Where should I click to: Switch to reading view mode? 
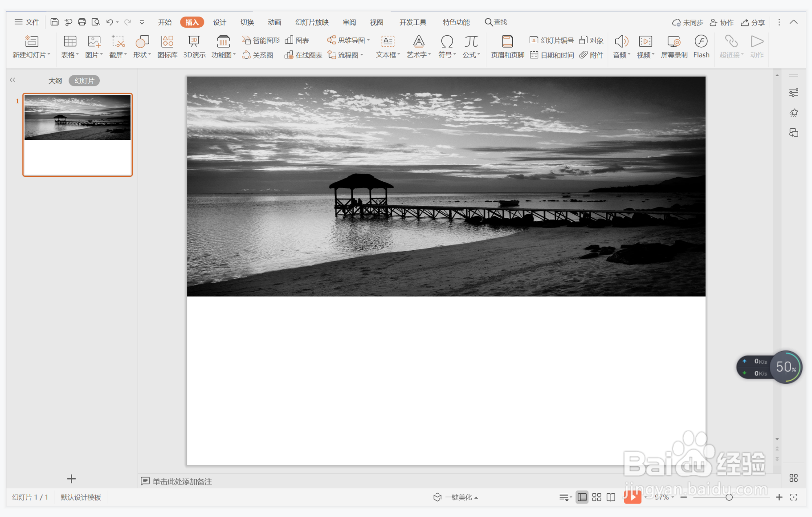(x=611, y=497)
